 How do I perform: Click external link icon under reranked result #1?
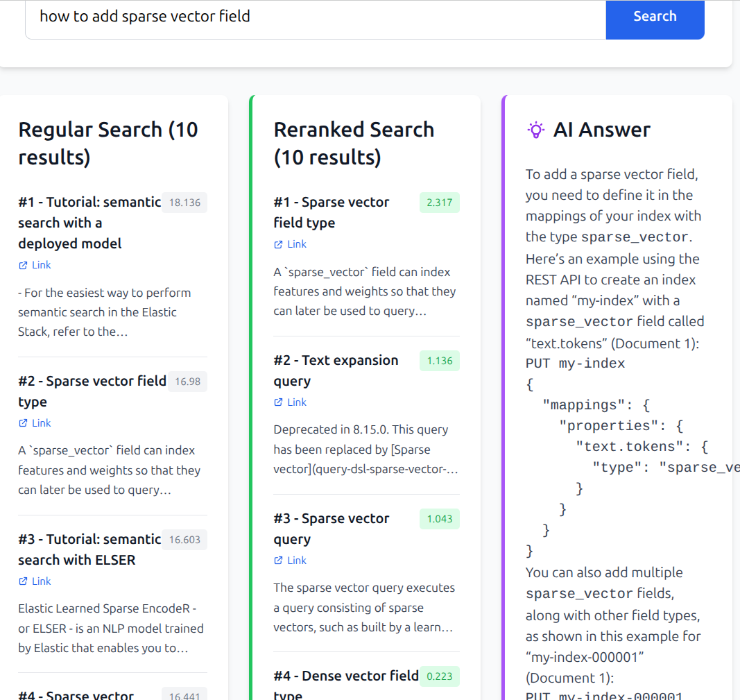pos(278,244)
